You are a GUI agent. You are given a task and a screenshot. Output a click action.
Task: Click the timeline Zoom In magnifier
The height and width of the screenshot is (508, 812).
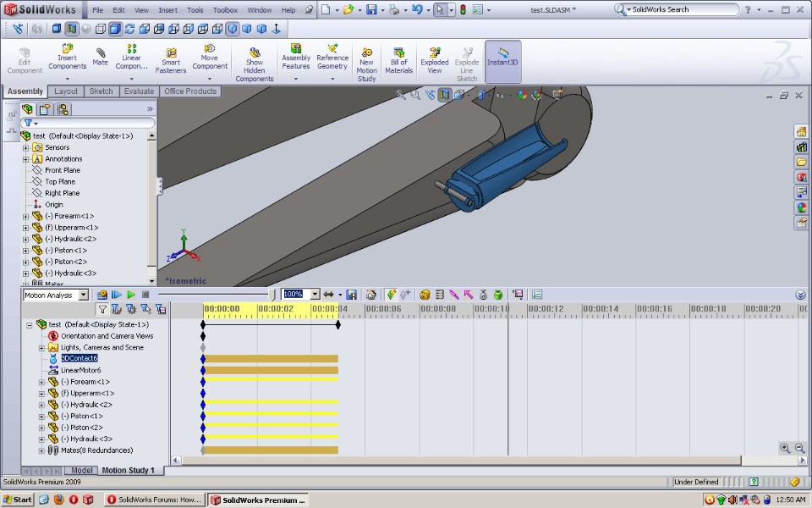(785, 449)
